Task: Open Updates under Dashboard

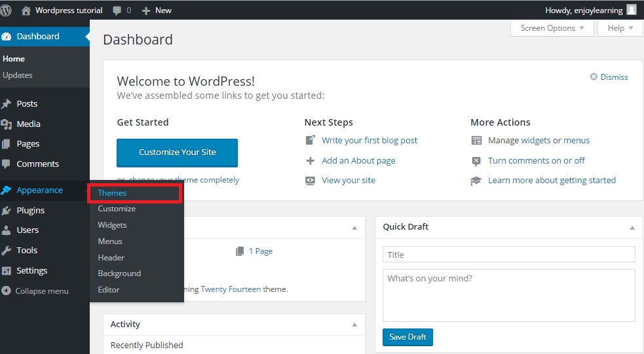Action: click(x=17, y=75)
